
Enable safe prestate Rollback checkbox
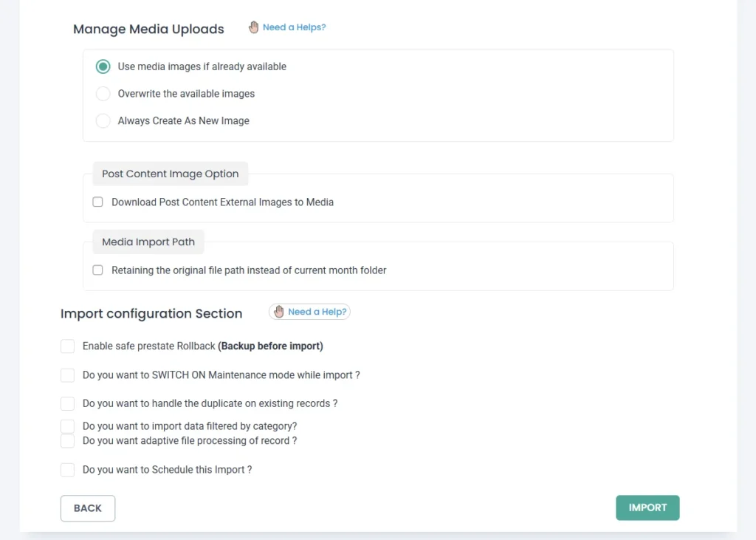68,346
